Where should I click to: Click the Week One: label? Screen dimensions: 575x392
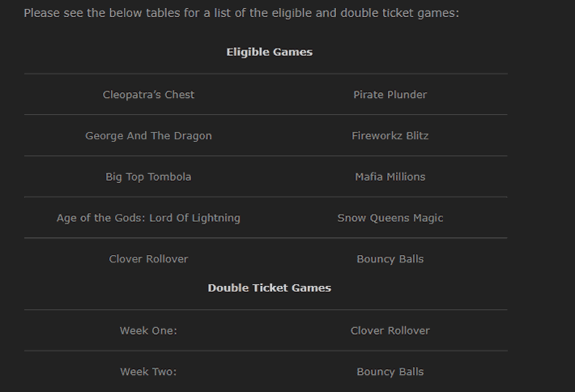148,330
